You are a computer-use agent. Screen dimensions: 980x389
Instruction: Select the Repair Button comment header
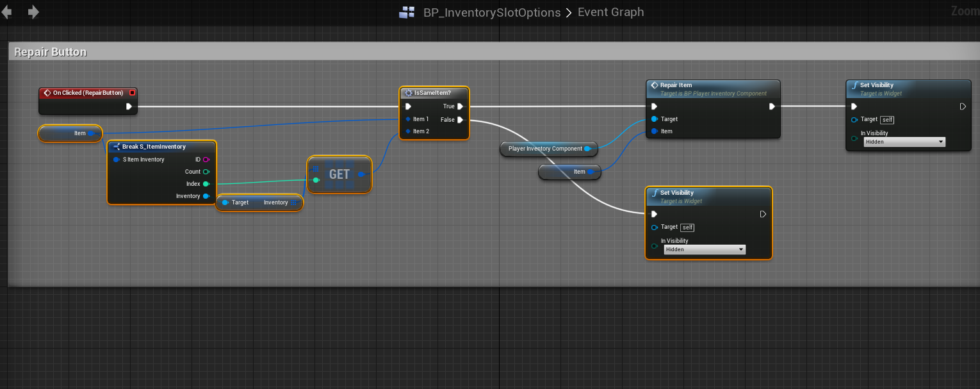click(x=51, y=52)
